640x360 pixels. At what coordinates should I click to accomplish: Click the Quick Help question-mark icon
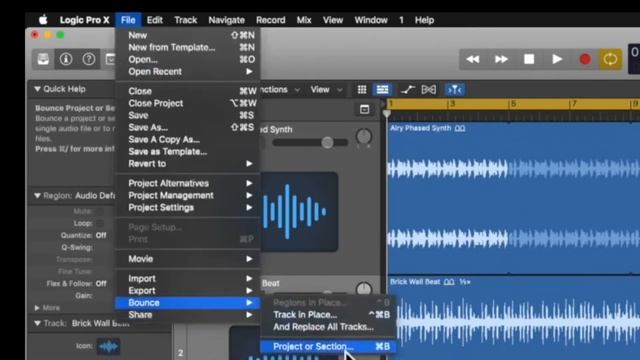coord(89,59)
